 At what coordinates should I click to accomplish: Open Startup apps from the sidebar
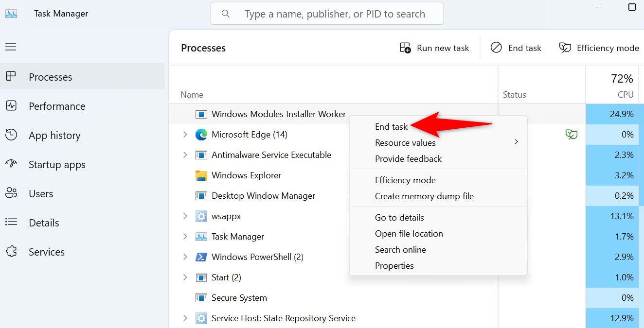tap(57, 164)
